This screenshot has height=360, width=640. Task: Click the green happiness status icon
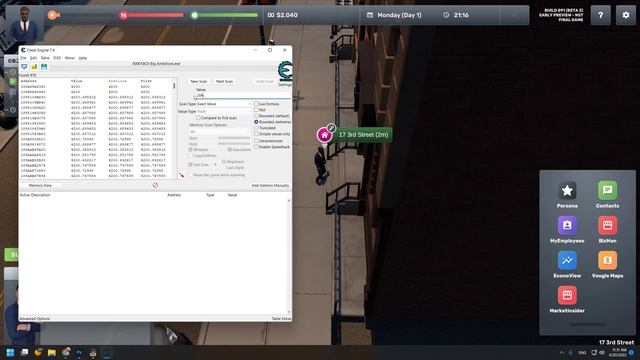195,15
